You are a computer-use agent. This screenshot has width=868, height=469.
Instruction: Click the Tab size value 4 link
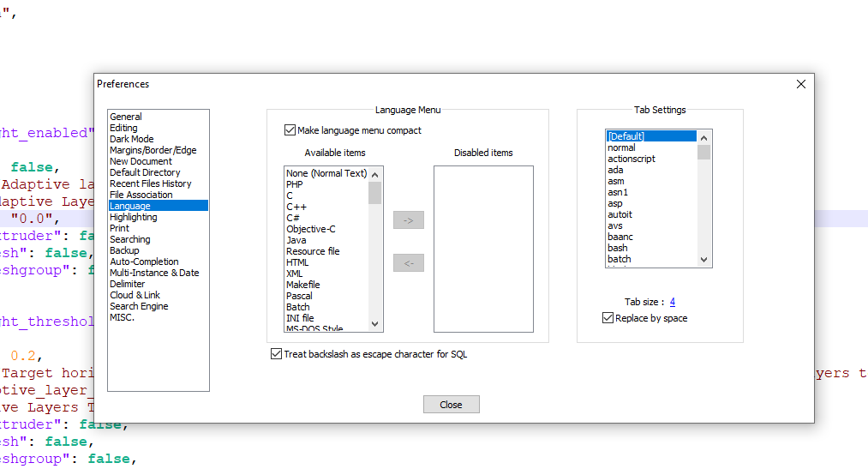[673, 302]
